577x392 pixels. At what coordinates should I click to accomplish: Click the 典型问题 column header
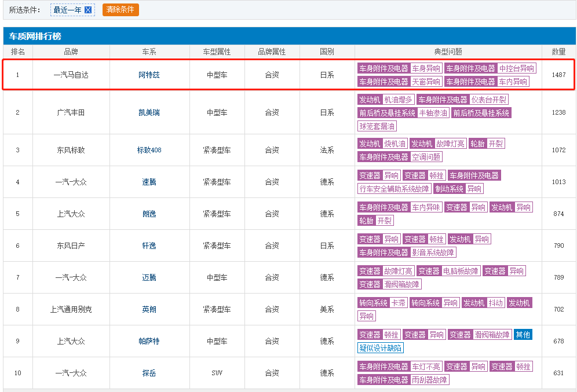click(x=448, y=52)
